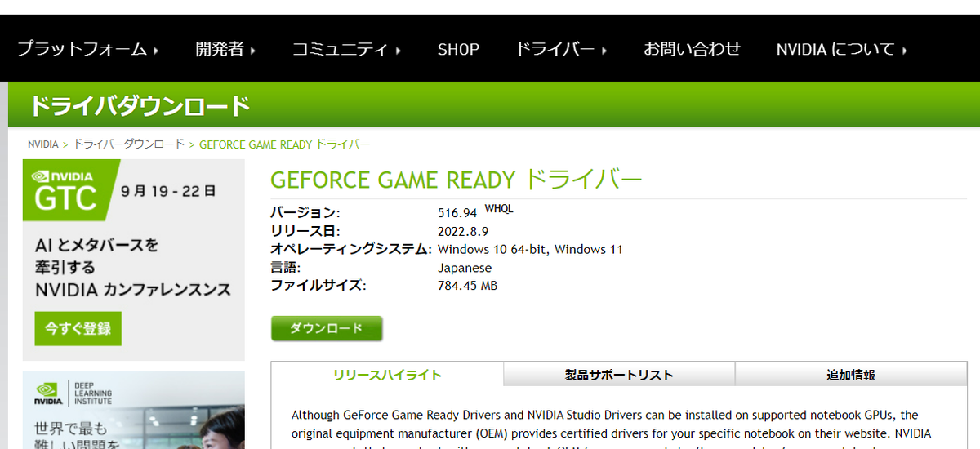Click the green ダウンロード button
Screen dimensions: 980x449
click(327, 329)
